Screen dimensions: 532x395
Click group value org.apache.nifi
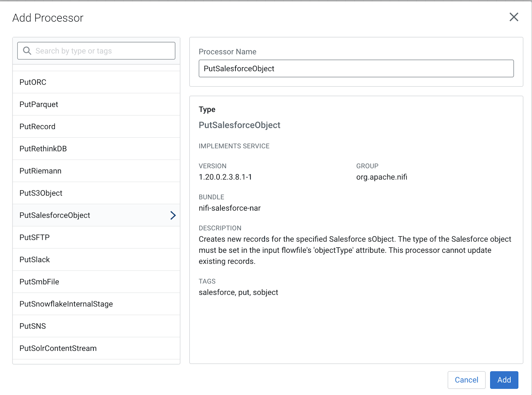pos(382,177)
